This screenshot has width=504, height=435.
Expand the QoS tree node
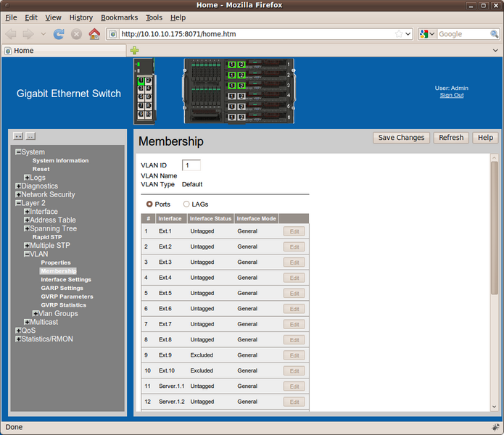coord(18,331)
